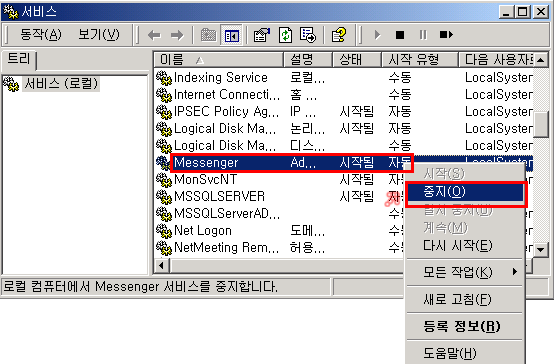Click 시작됨 status of IPSEC Policy row
554x364 pixels.
click(x=356, y=112)
